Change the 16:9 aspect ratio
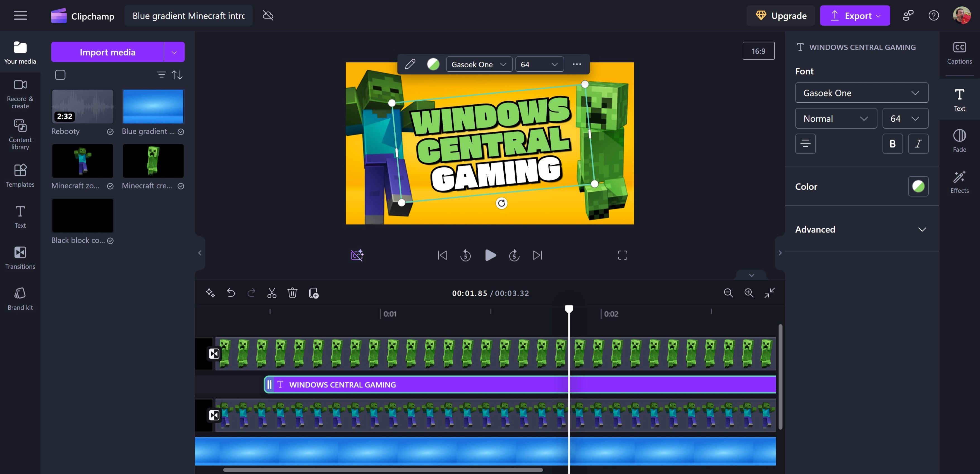Viewport: 980px width, 474px height. 758,51
